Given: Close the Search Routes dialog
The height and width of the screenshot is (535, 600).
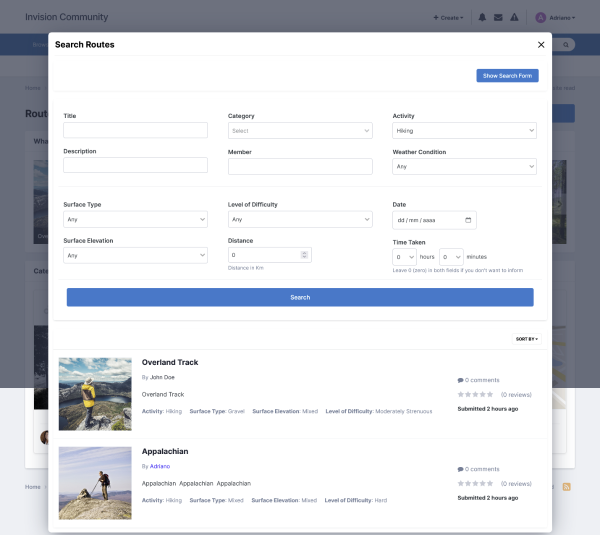Looking at the screenshot, I should (x=541, y=44).
